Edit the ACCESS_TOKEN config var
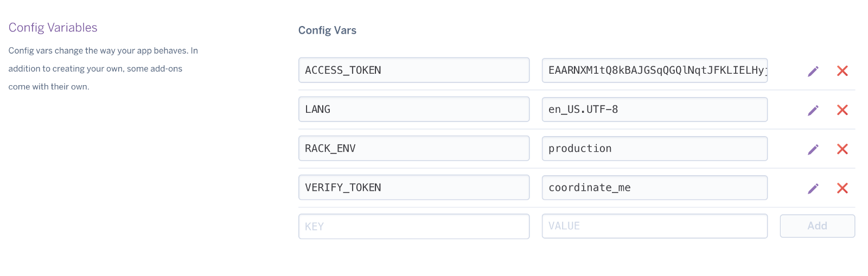This screenshot has width=868, height=276. click(813, 71)
